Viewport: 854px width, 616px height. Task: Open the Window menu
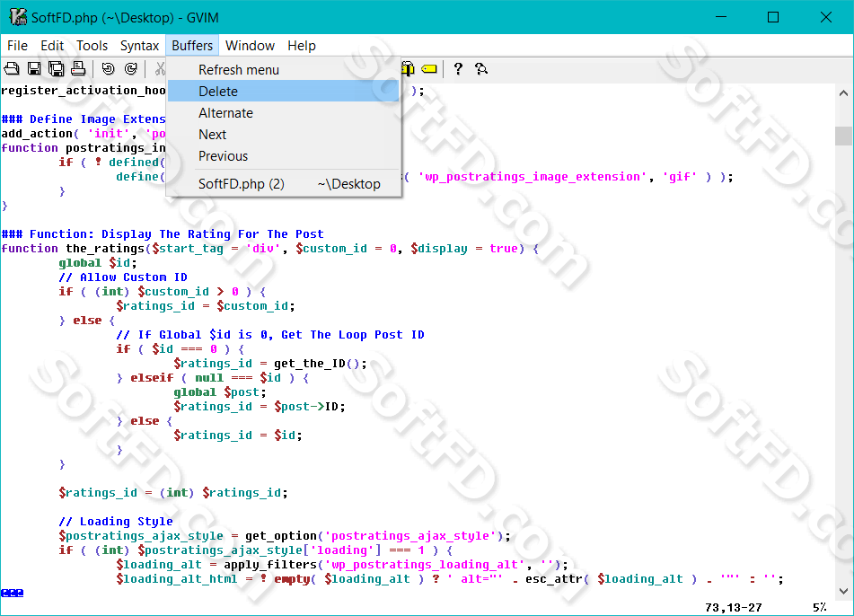pos(250,46)
